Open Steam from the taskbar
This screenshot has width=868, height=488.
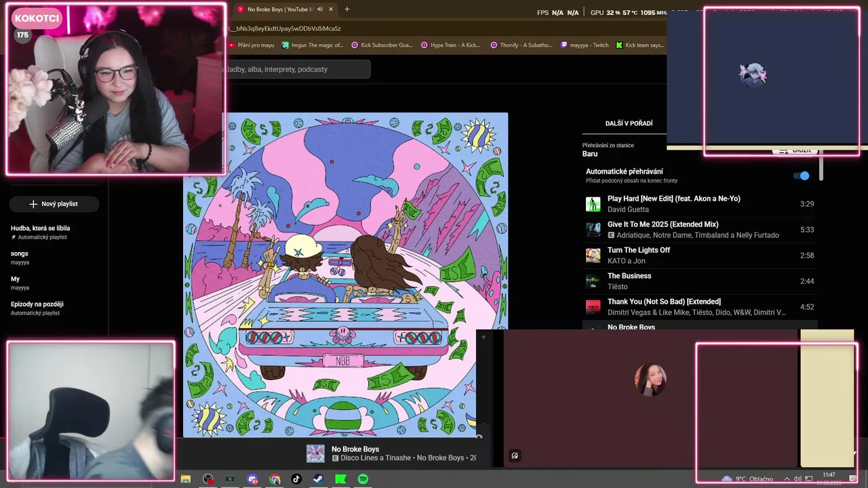318,479
